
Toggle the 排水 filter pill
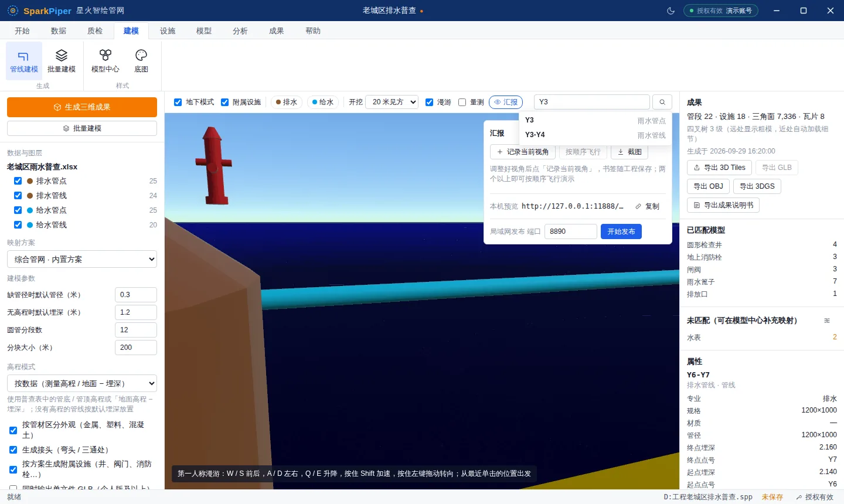coord(287,102)
